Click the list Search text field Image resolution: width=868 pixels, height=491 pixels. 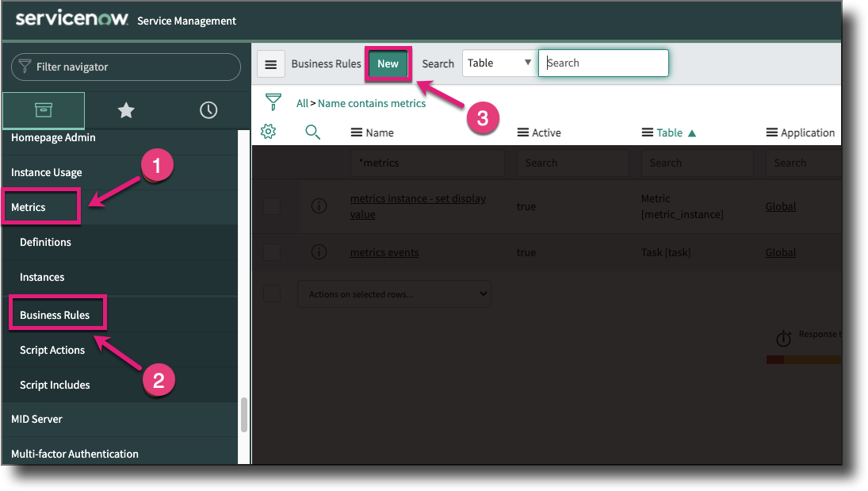click(x=603, y=63)
